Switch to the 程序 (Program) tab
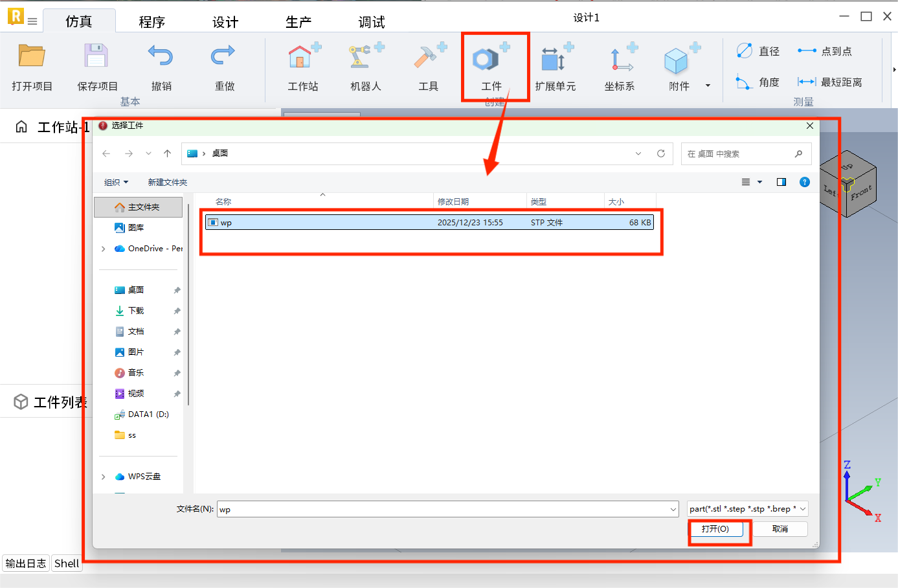The height and width of the screenshot is (588, 898). point(152,22)
